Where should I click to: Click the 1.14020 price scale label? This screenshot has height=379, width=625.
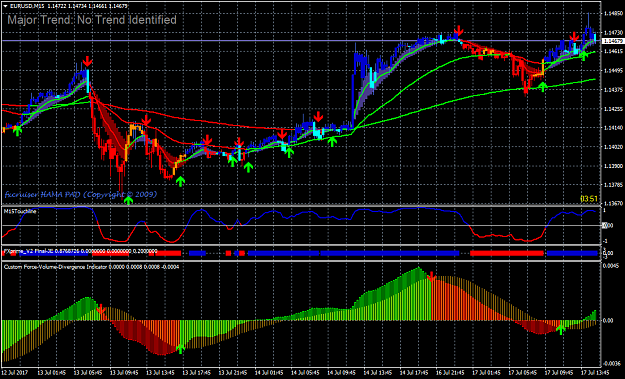pyautogui.click(x=613, y=147)
